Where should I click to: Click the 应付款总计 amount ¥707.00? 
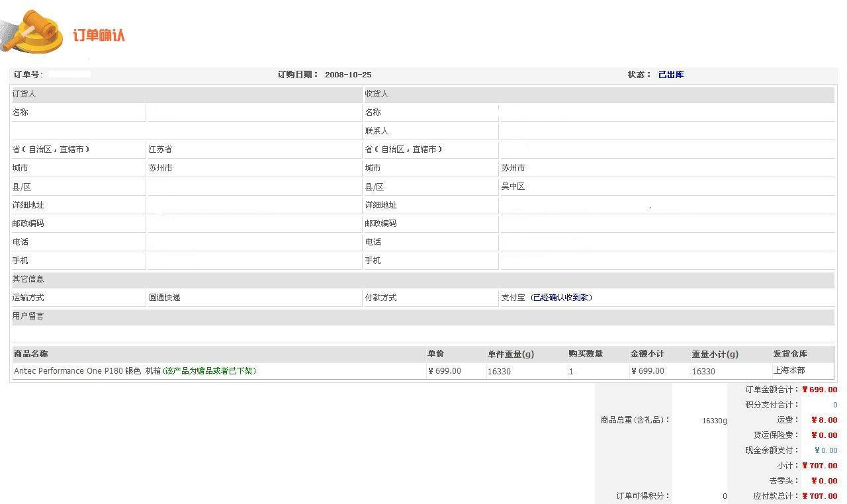click(819, 496)
